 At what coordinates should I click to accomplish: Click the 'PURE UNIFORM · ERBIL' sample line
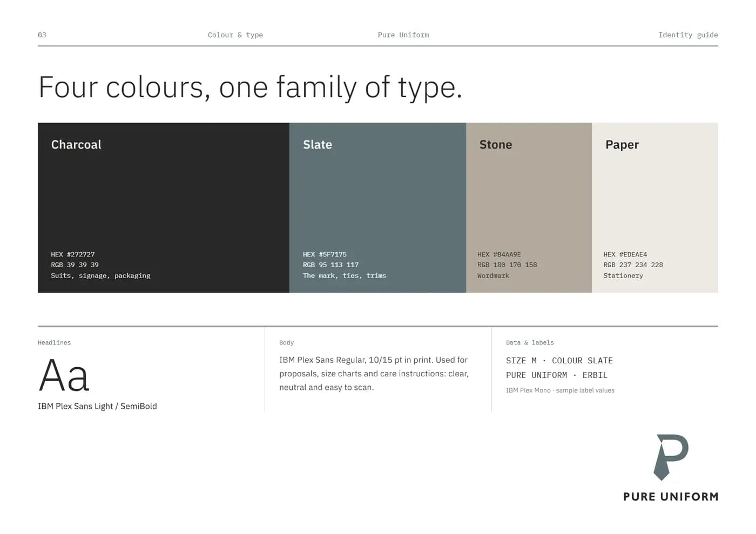557,375
